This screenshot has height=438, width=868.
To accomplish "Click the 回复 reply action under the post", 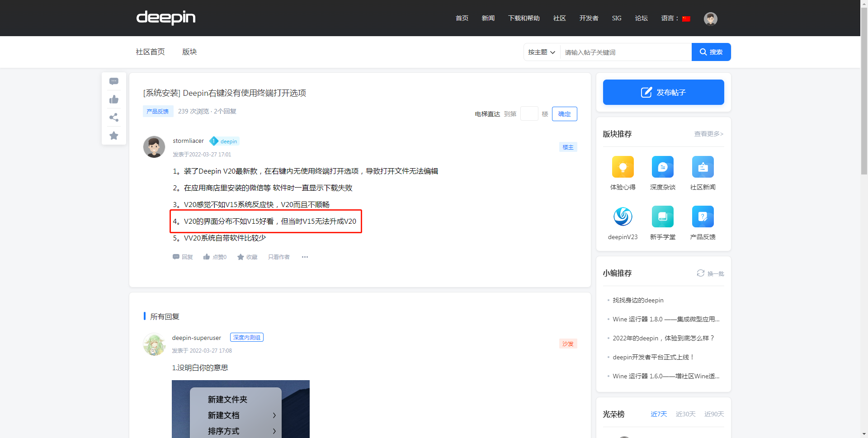I will coord(183,257).
